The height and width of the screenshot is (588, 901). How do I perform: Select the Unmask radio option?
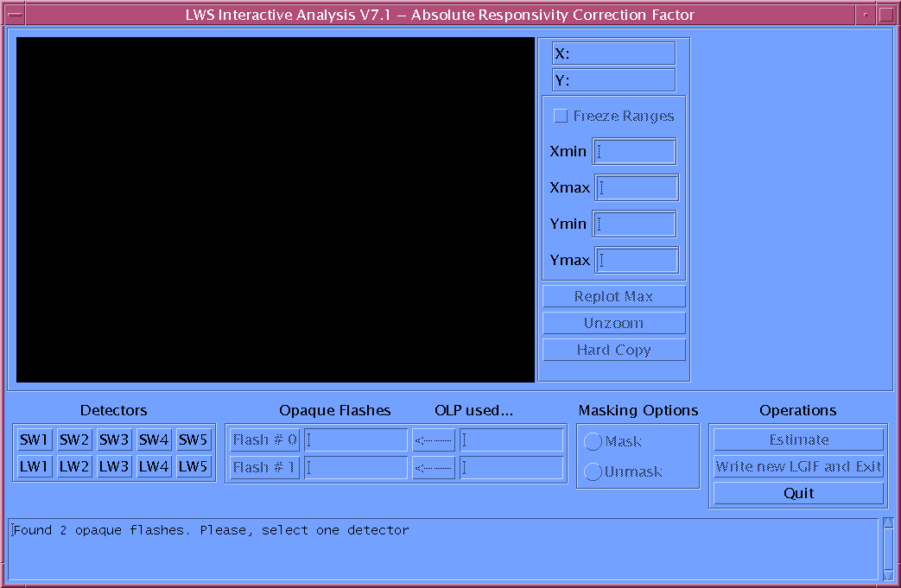coord(593,472)
